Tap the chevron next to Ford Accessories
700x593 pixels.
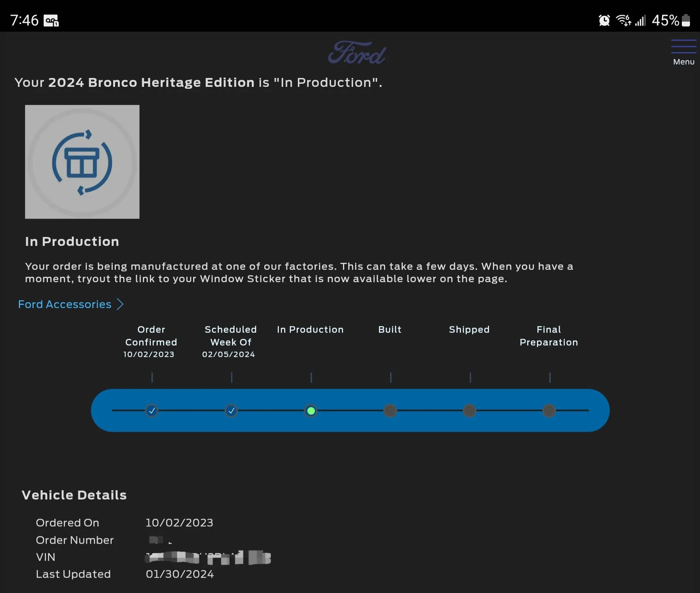click(120, 304)
